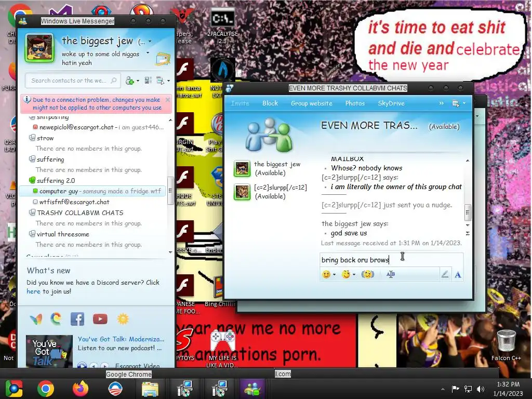Viewport: 532px width, 399px height.
Task: Open the display name dropdown arrow in Messenger
Action: tap(150, 42)
